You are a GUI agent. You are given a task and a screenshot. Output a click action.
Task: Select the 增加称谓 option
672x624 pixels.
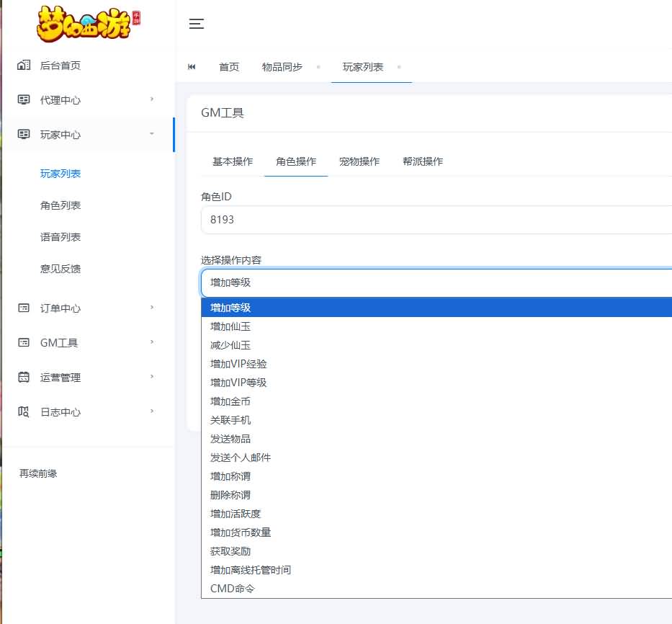click(x=436, y=476)
